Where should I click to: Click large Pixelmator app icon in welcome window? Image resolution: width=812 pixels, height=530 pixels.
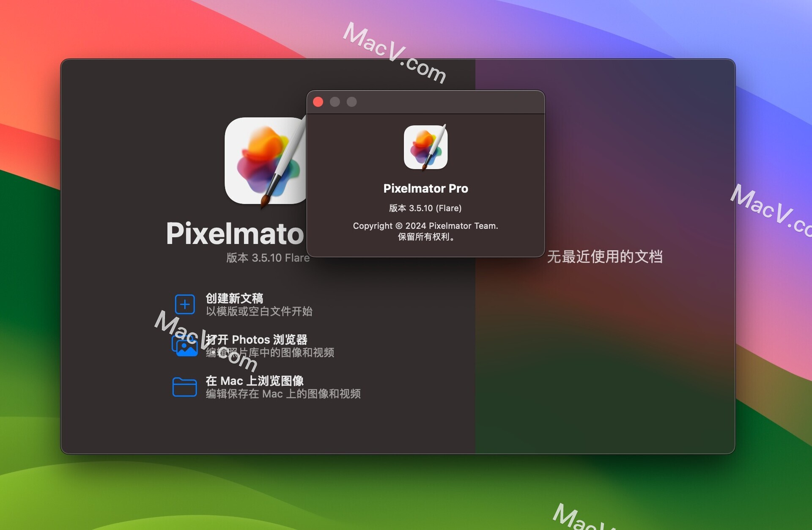pos(266,162)
